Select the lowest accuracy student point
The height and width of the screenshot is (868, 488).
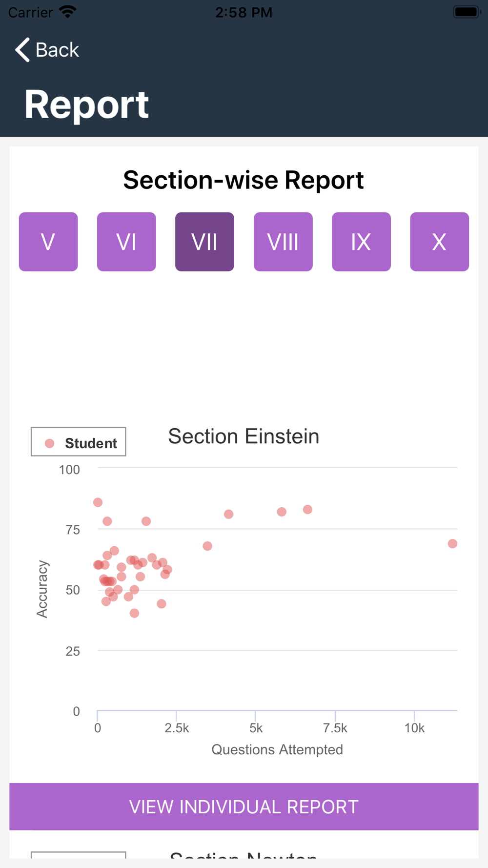coord(134,613)
